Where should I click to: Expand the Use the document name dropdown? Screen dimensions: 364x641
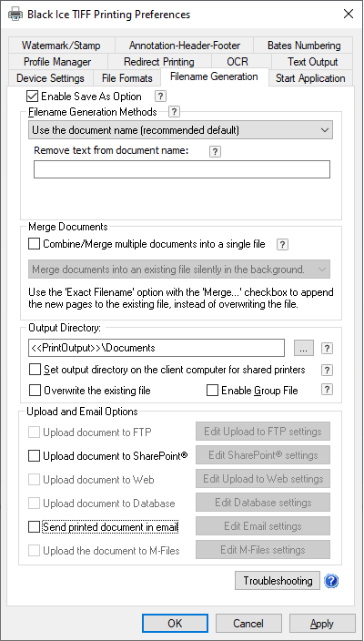(x=180, y=130)
